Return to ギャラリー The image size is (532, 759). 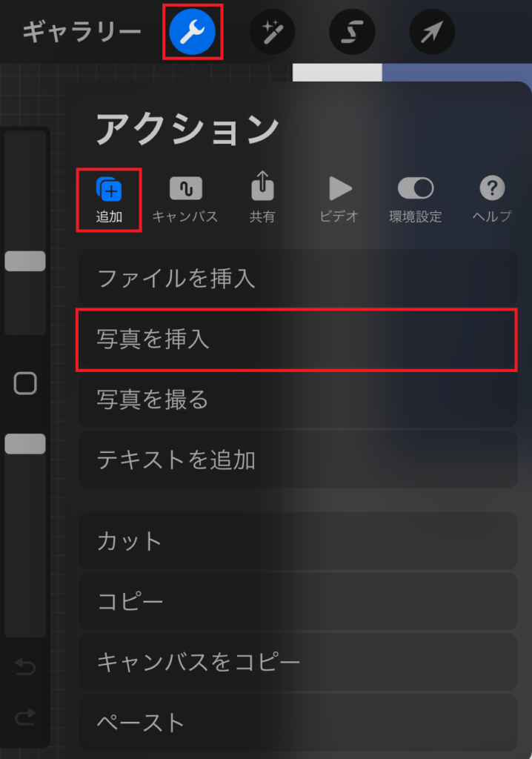point(82,32)
